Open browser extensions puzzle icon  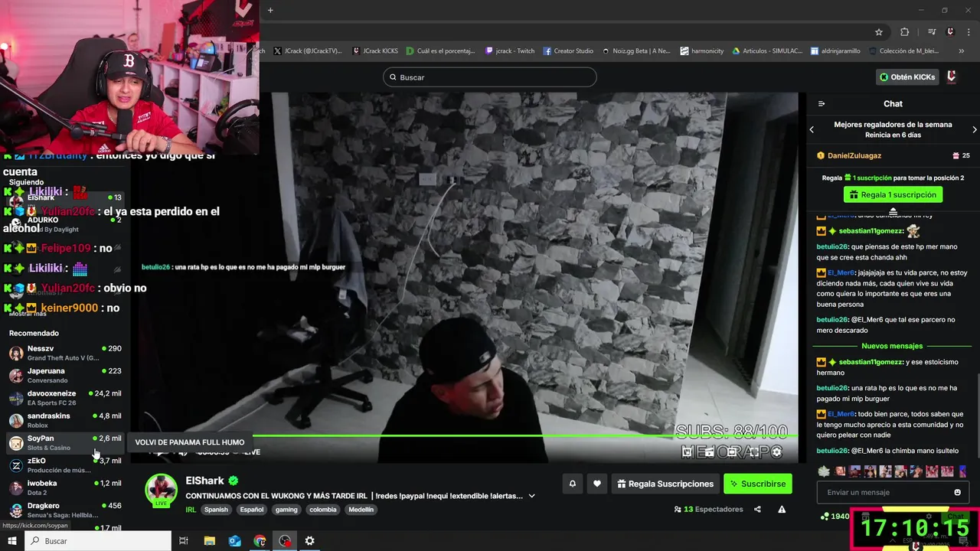(x=905, y=32)
